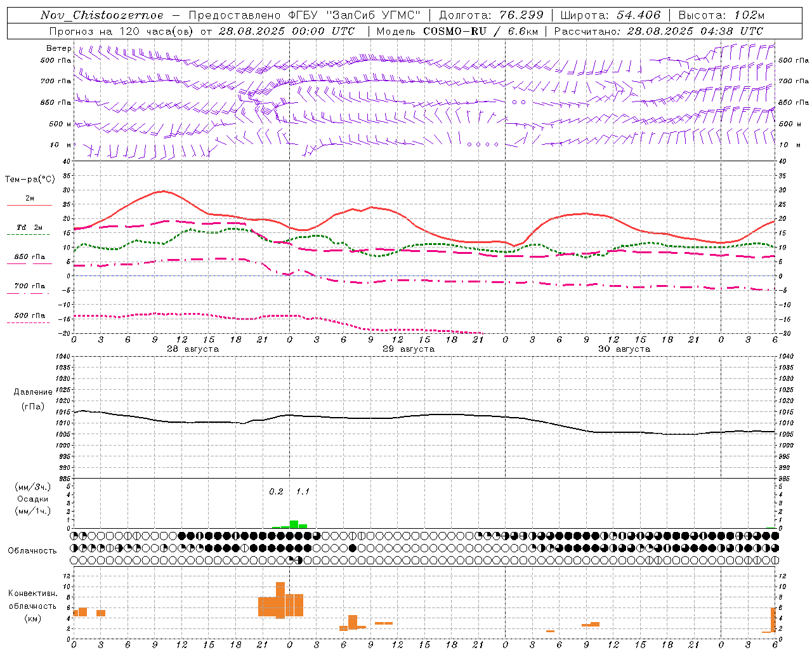The width and height of the screenshot is (812, 650).
Task: Click the '(мм/1ч.)' precipitation unit label
Action: click(33, 511)
